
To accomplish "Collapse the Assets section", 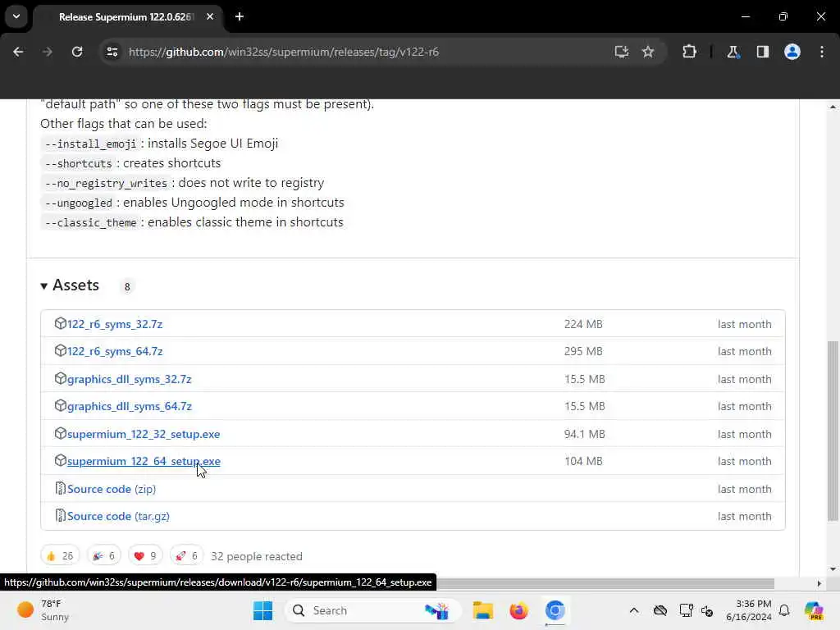I will tap(71, 285).
